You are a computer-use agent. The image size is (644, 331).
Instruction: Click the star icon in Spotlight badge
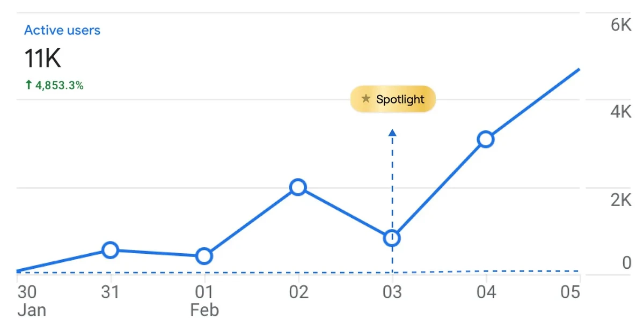tap(366, 99)
